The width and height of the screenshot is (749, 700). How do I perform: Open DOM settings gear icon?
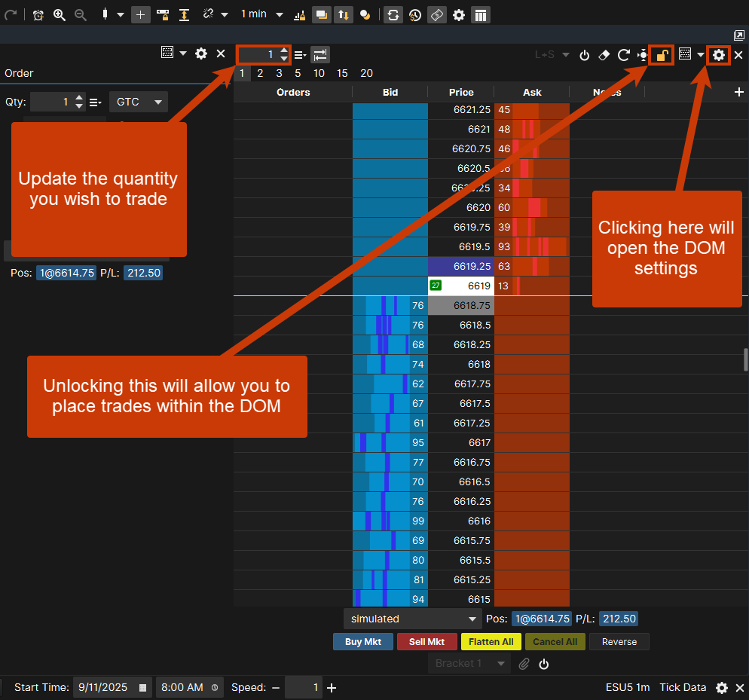pyautogui.click(x=719, y=54)
